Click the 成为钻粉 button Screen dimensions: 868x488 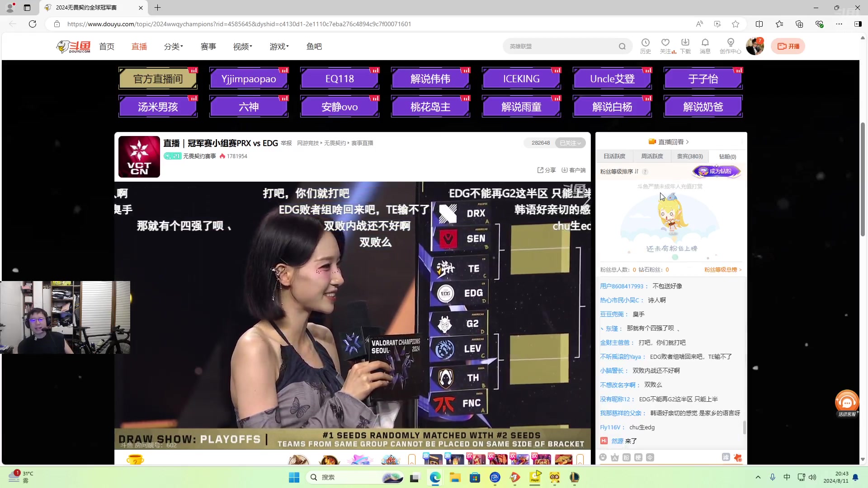[717, 171]
